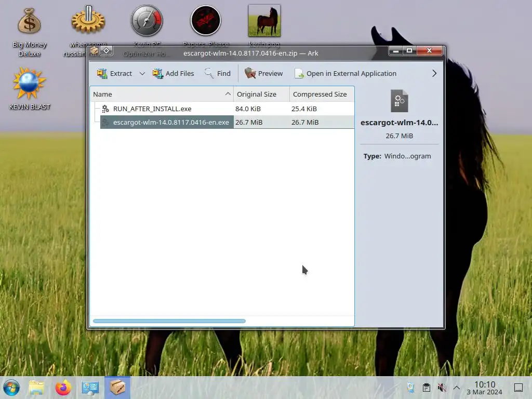This screenshot has width=532, height=399.
Task: Open Papers, Please desktop icon
Action: tap(206, 21)
